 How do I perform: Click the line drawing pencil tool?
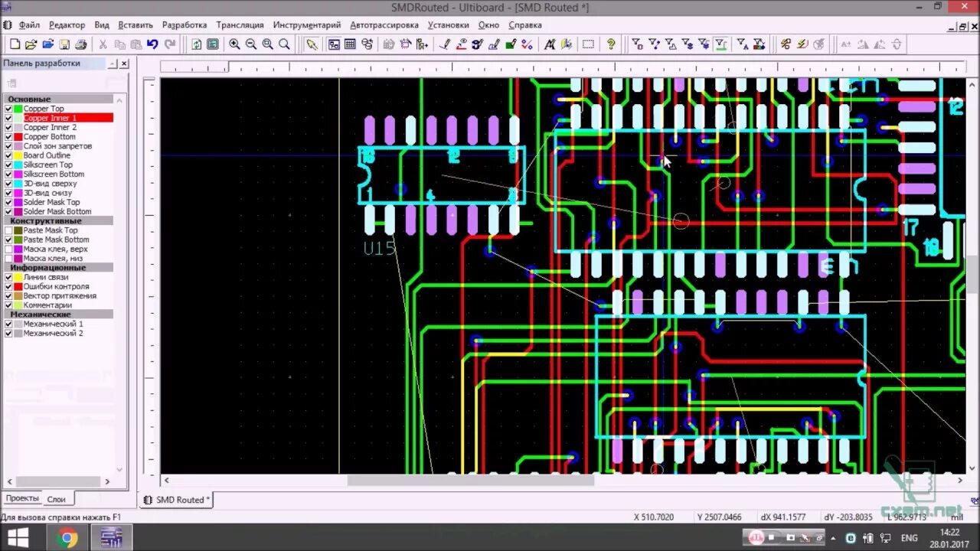(444, 44)
